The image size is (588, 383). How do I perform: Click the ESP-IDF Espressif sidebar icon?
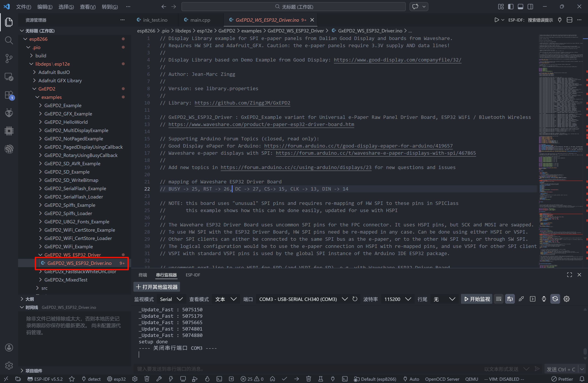point(9,149)
